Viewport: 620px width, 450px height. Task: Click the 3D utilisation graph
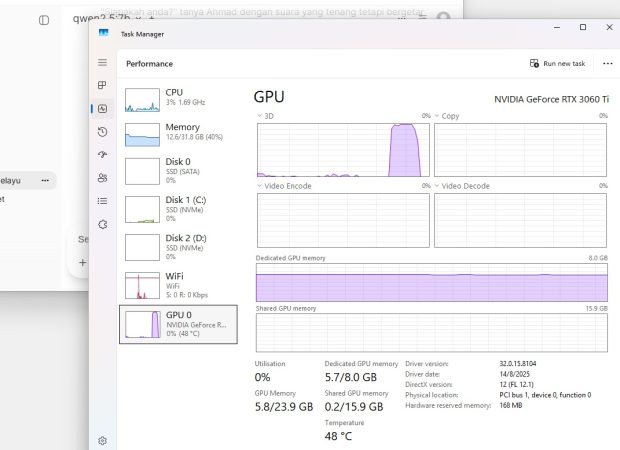(343, 150)
